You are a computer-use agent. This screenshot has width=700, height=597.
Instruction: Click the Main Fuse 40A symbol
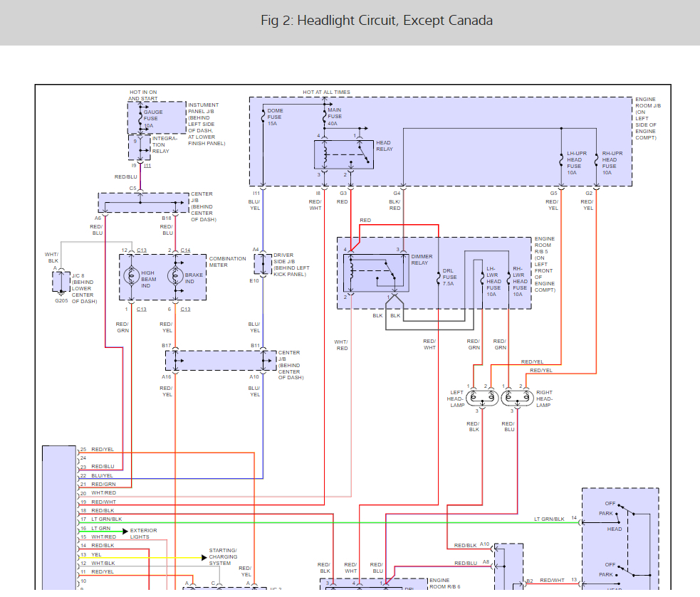pyautogui.click(x=325, y=117)
